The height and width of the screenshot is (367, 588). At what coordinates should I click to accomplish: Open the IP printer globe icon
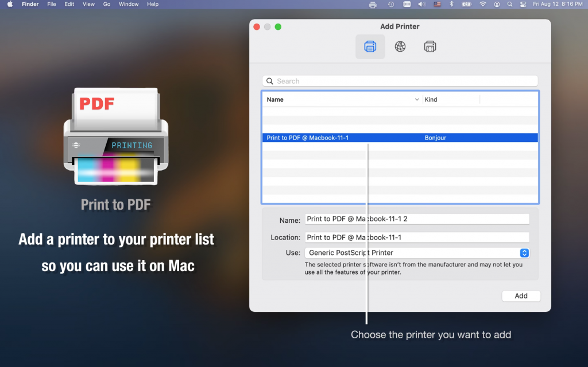point(400,47)
